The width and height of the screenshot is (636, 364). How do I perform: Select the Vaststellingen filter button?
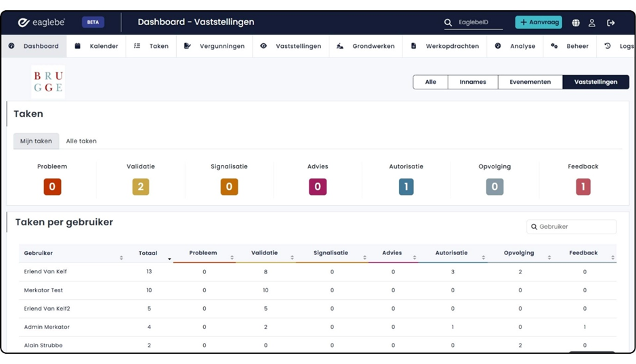click(596, 82)
